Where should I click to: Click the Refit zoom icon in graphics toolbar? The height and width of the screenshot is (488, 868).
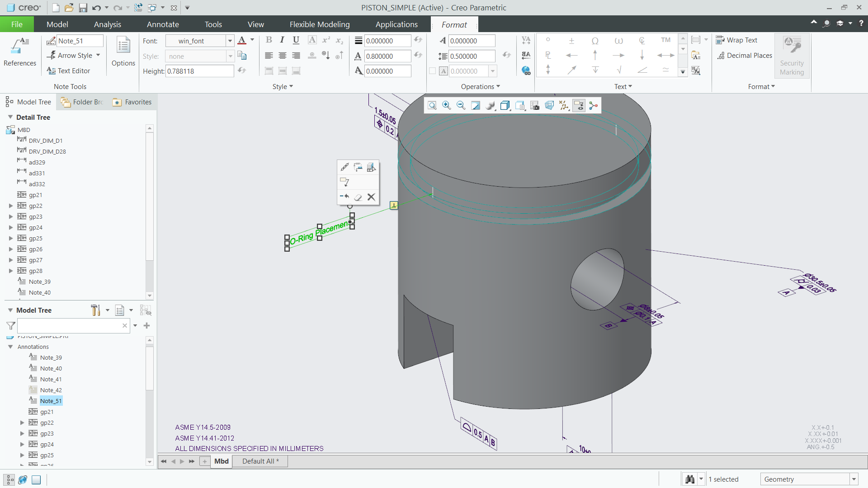pyautogui.click(x=432, y=105)
